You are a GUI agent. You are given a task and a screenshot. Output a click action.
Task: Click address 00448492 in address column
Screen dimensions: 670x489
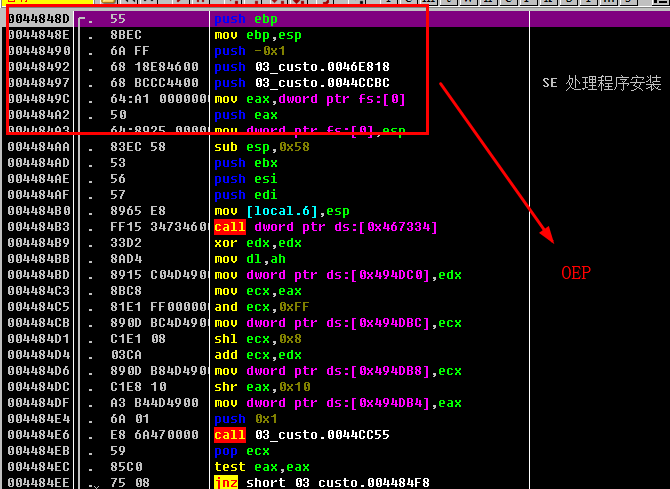38,67
